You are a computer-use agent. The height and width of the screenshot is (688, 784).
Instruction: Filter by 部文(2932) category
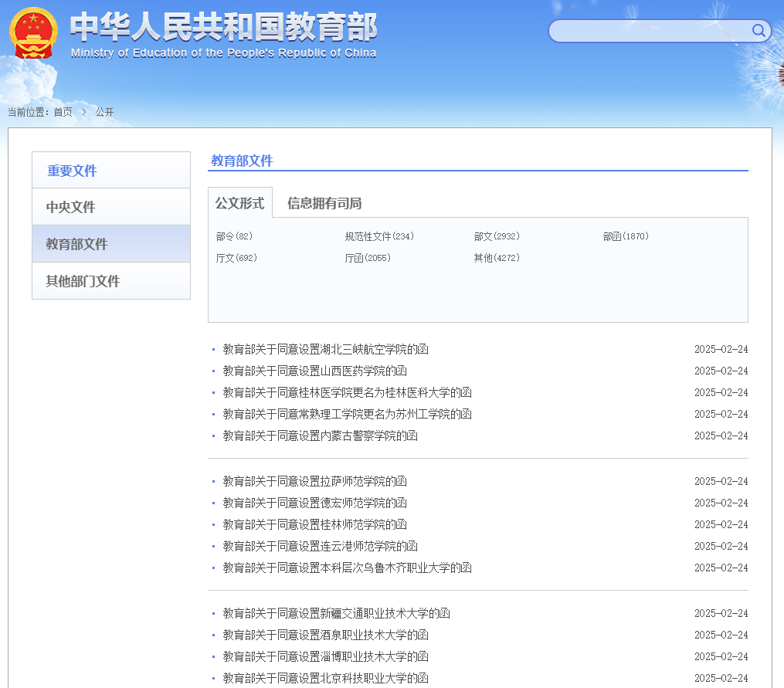(x=497, y=236)
